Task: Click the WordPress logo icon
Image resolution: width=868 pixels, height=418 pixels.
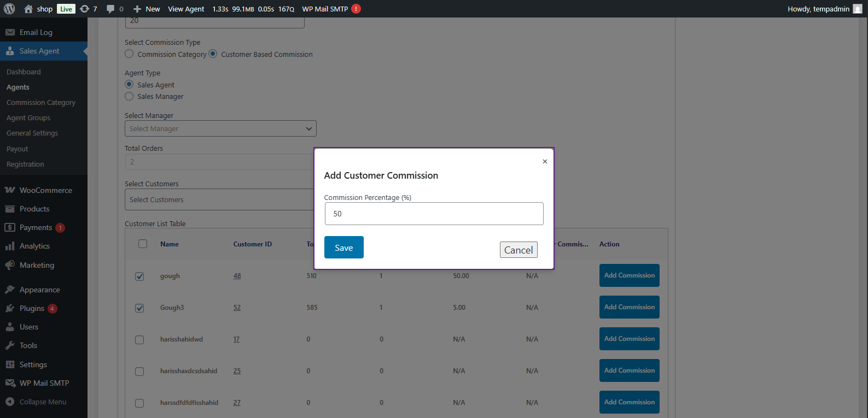Action: click(x=9, y=9)
